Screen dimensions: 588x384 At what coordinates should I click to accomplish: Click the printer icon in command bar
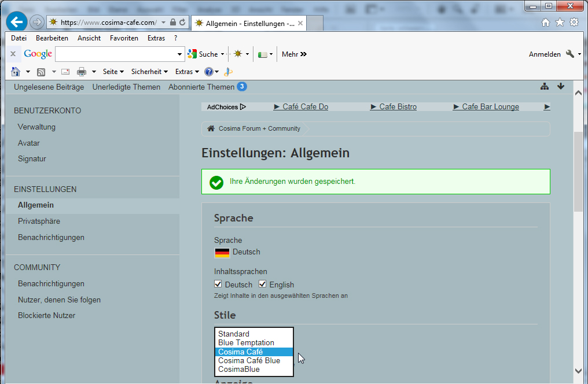click(81, 72)
